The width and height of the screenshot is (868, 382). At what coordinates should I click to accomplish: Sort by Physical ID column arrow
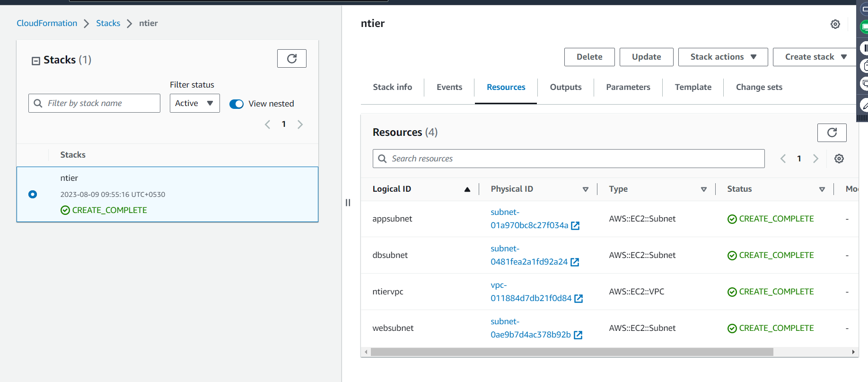click(x=586, y=189)
